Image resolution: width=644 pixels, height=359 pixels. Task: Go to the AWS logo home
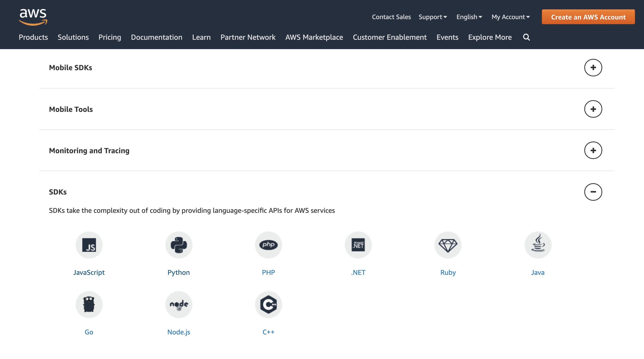coord(33,17)
